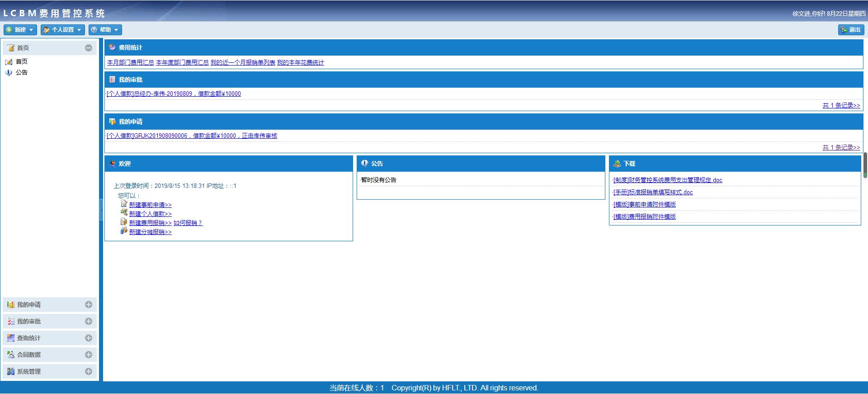Expand the 我的申请 sidebar section
This screenshot has width=868, height=394.
89,305
